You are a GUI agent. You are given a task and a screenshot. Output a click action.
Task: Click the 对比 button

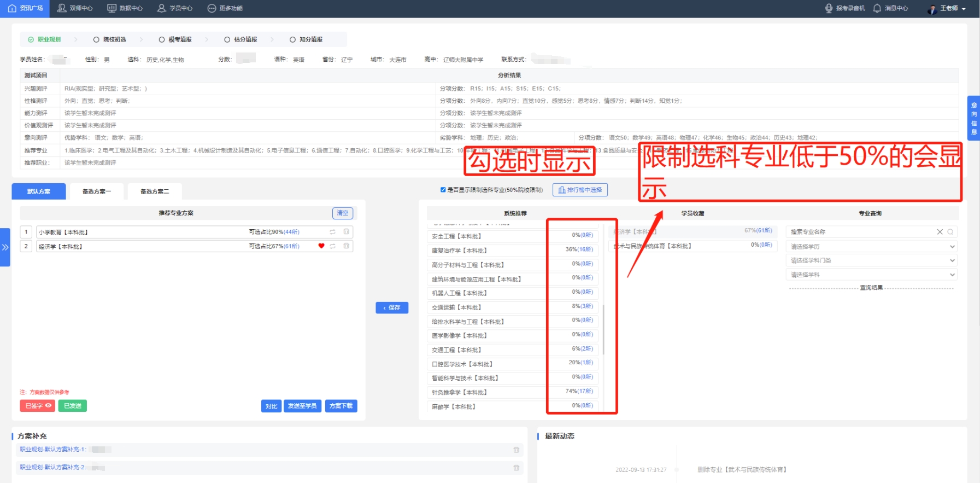(271, 406)
